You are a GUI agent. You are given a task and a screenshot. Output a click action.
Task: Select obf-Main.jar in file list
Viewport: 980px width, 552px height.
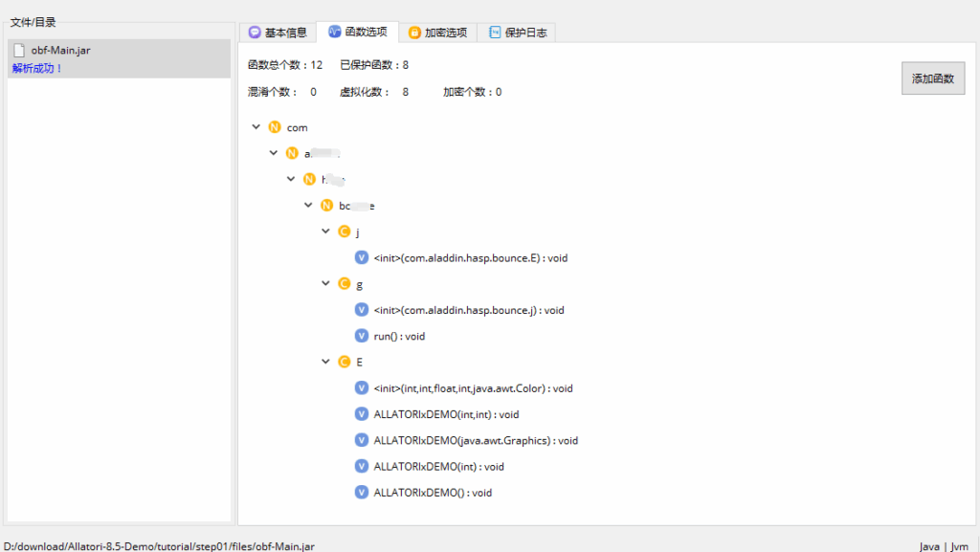(60, 51)
